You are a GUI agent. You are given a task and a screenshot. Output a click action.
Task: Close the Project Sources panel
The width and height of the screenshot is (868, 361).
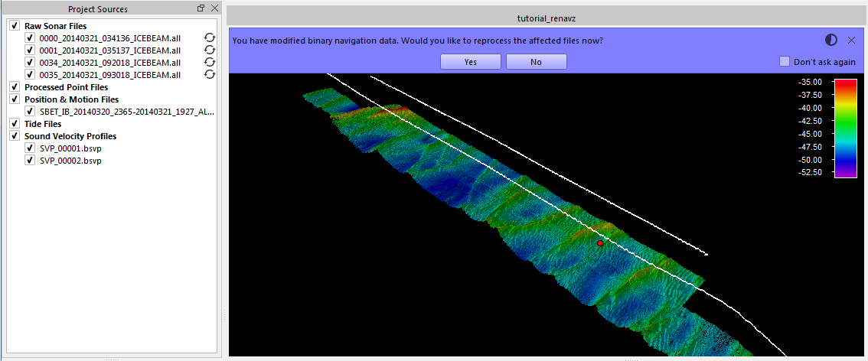click(214, 8)
